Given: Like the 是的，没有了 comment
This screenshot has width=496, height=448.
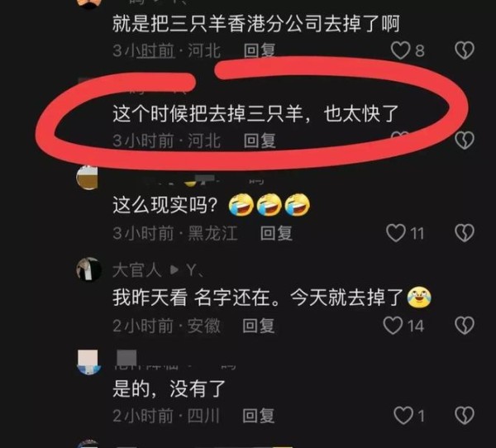Looking at the screenshot, I should [403, 416].
